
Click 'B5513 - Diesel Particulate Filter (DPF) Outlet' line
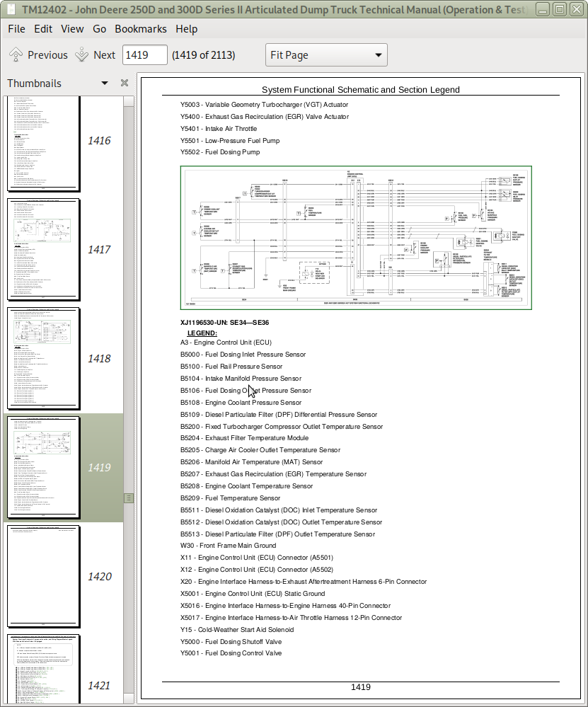tap(278, 534)
